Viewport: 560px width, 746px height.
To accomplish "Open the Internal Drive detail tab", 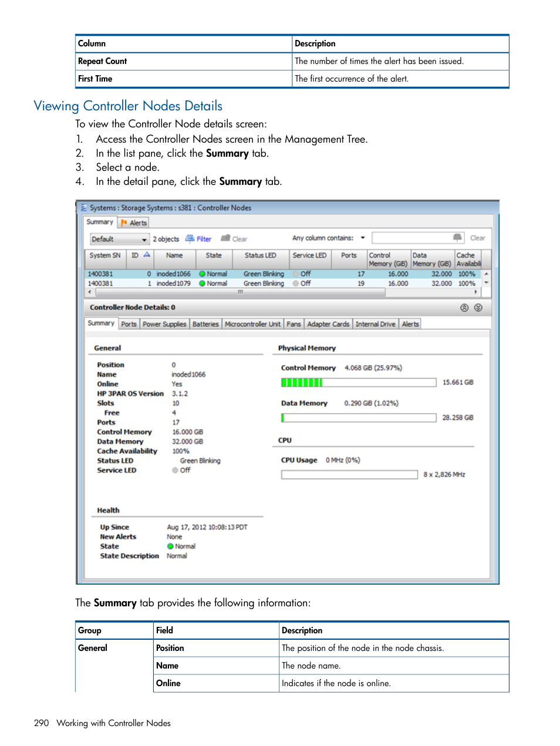I will tap(376, 324).
